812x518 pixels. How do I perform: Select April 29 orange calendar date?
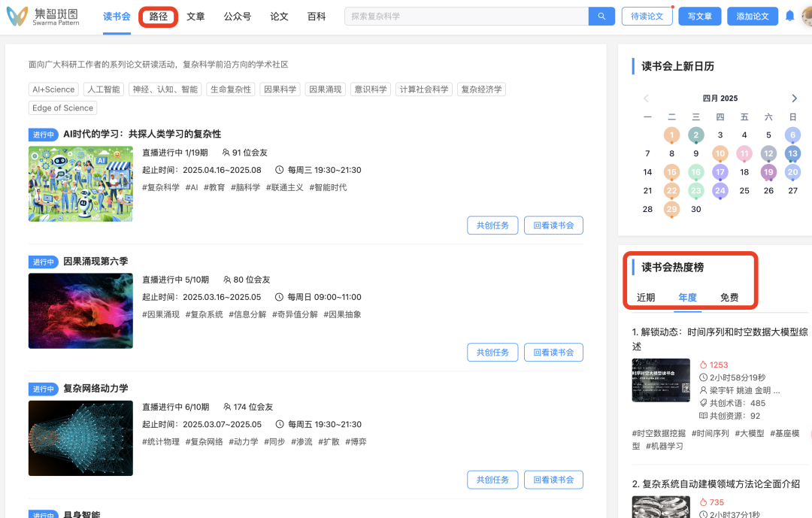[671, 209]
